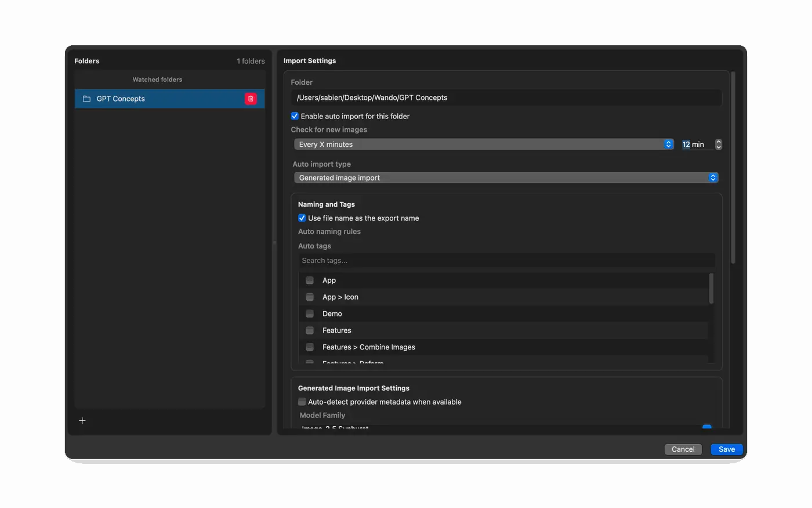The width and height of the screenshot is (812, 508).
Task: Open the Every X minutes dropdown
Action: point(484,144)
